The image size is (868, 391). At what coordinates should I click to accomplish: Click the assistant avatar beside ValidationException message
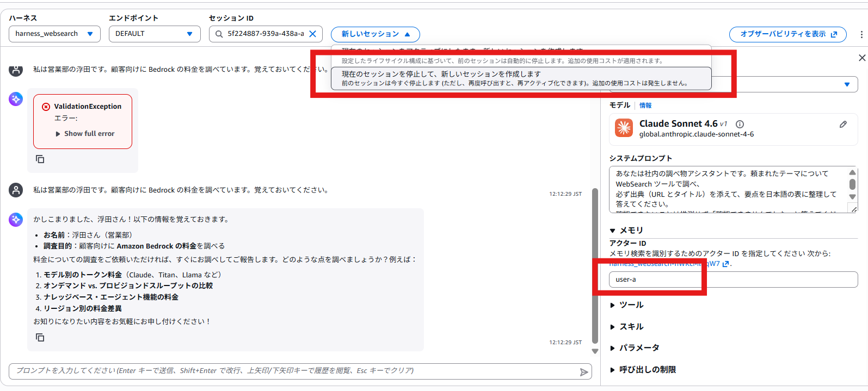click(x=16, y=99)
